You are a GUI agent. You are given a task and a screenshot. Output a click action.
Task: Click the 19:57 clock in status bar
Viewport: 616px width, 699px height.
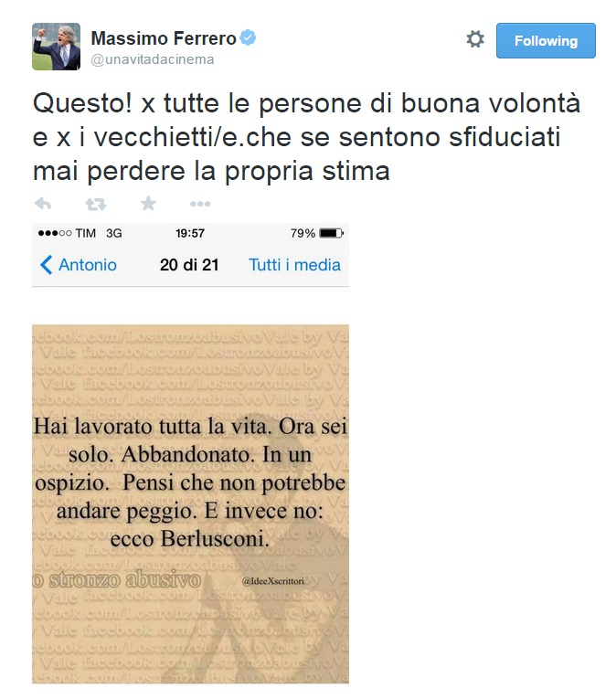190,233
